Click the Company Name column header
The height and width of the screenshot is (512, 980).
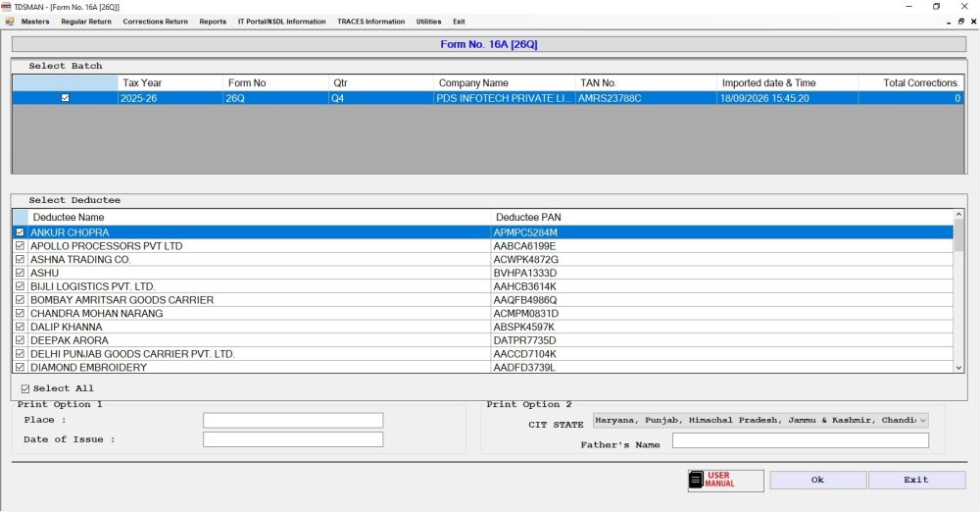tap(505, 82)
